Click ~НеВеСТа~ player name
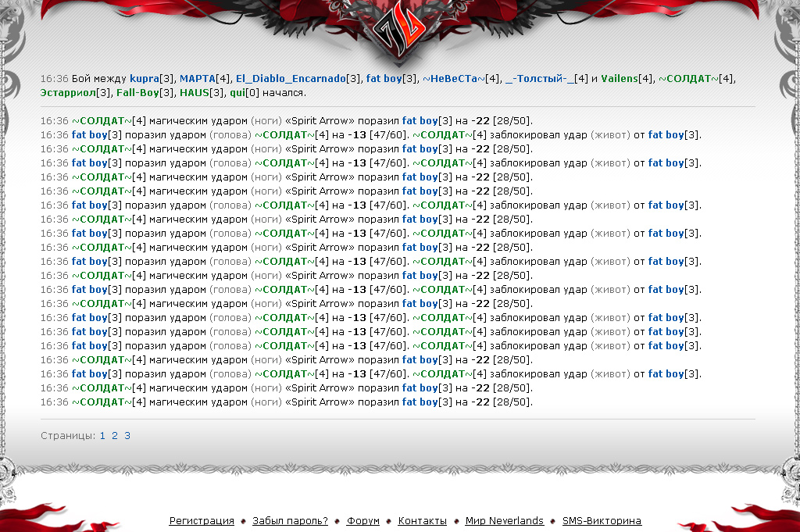 [x=454, y=79]
